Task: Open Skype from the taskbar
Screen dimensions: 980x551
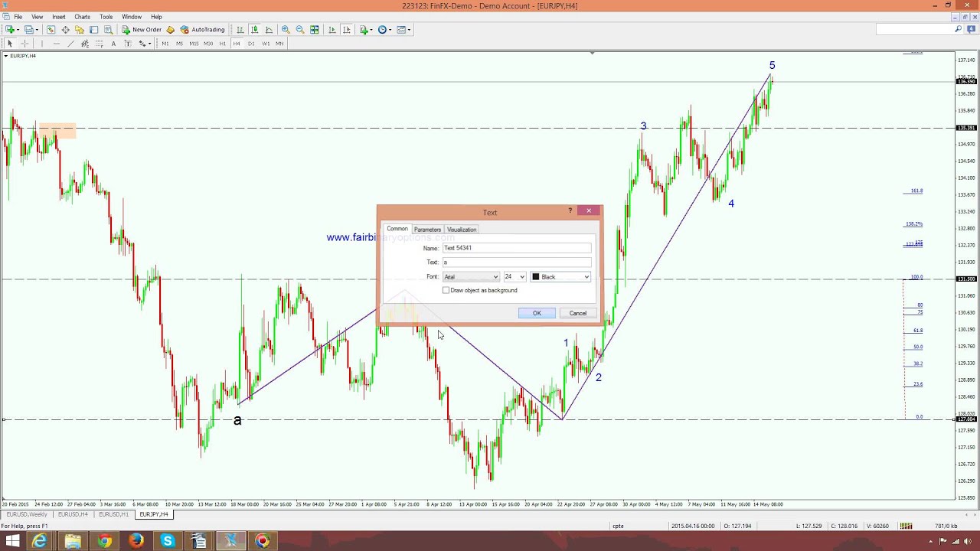Action: click(168, 542)
